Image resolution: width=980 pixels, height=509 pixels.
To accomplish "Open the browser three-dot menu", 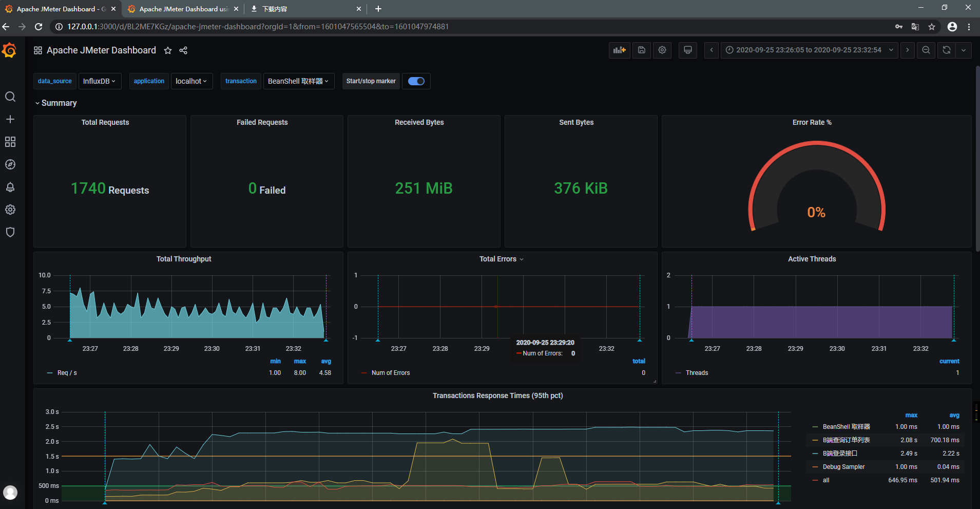I will pyautogui.click(x=969, y=27).
